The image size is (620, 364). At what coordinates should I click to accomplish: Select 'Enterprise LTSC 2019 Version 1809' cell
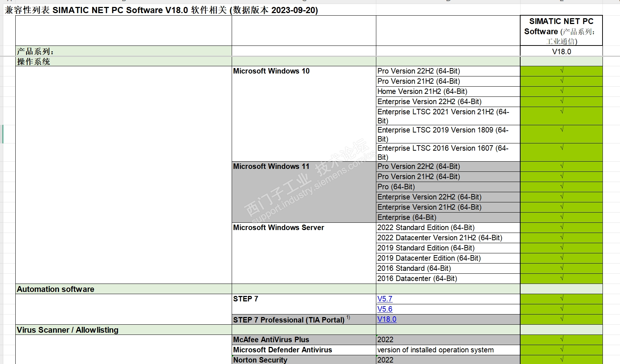(x=448, y=134)
